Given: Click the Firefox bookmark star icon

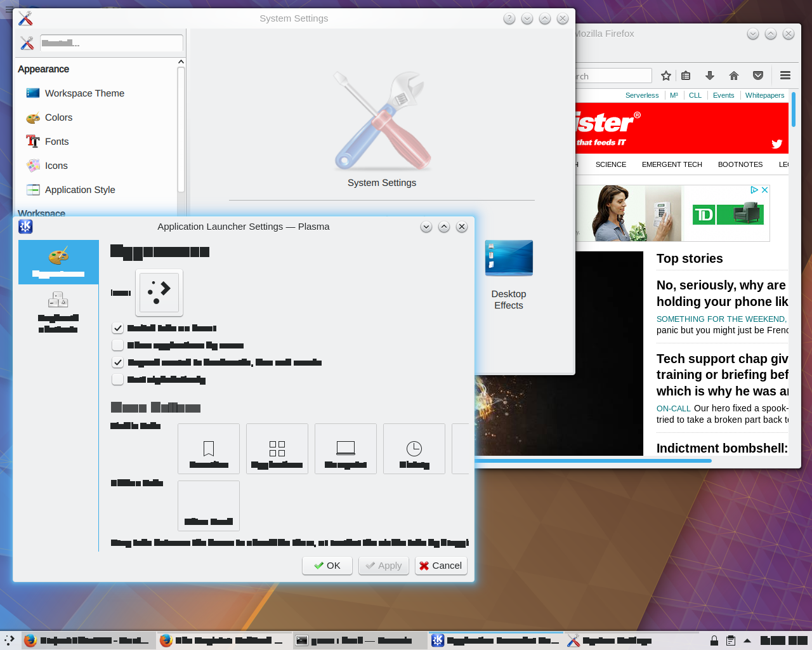Looking at the screenshot, I should pyautogui.click(x=666, y=76).
